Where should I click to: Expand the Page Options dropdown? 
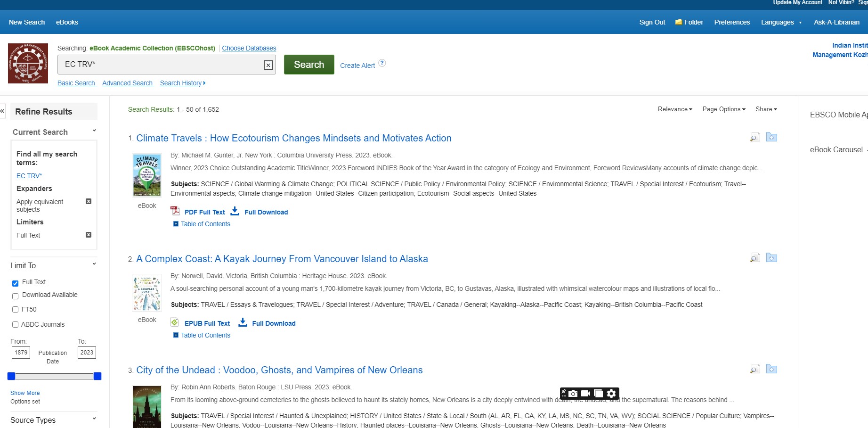click(x=723, y=109)
